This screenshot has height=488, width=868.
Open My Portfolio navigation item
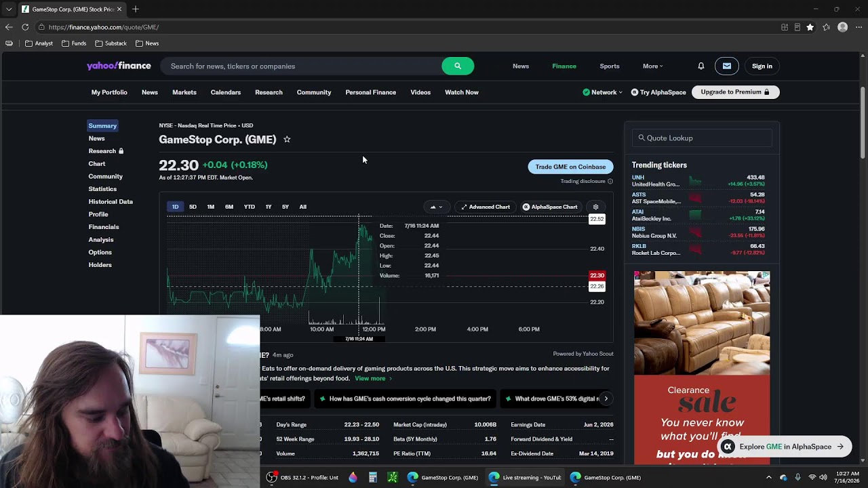pyautogui.click(x=109, y=92)
